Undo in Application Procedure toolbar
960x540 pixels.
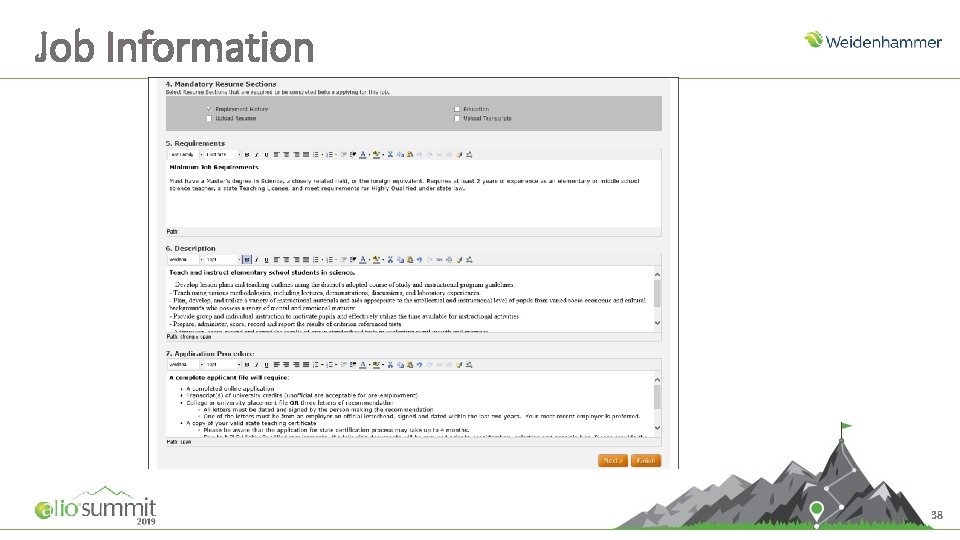[x=419, y=365]
